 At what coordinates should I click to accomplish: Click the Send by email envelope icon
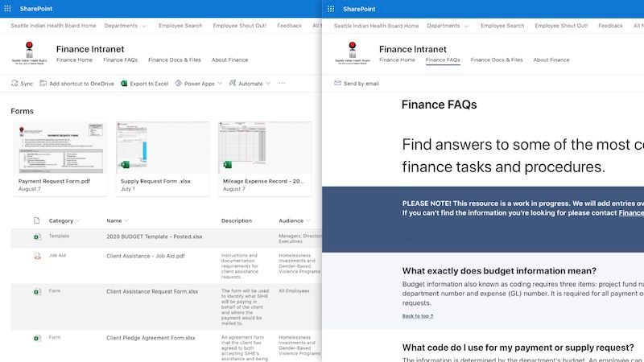point(337,84)
